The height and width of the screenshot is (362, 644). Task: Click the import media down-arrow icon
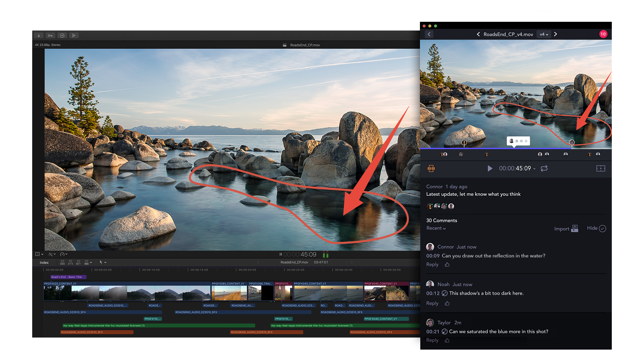(x=39, y=36)
